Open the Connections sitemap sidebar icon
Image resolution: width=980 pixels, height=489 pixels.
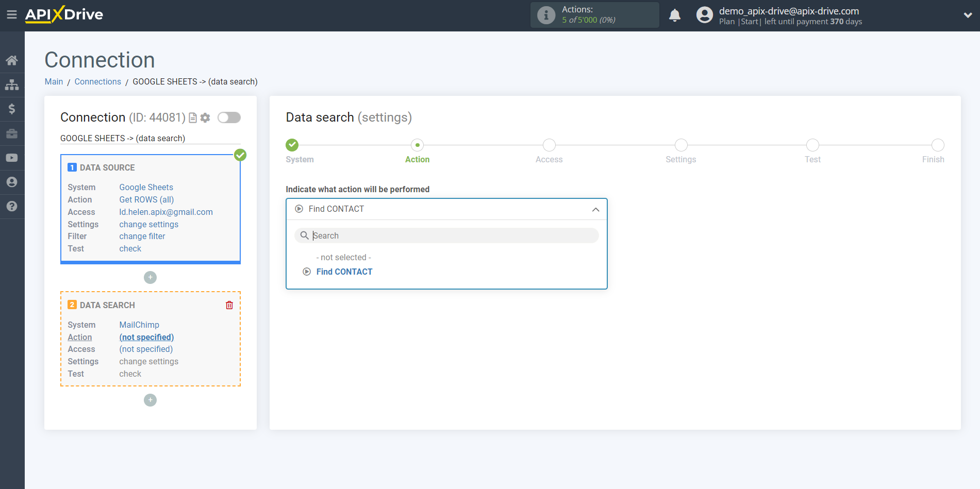click(x=12, y=85)
